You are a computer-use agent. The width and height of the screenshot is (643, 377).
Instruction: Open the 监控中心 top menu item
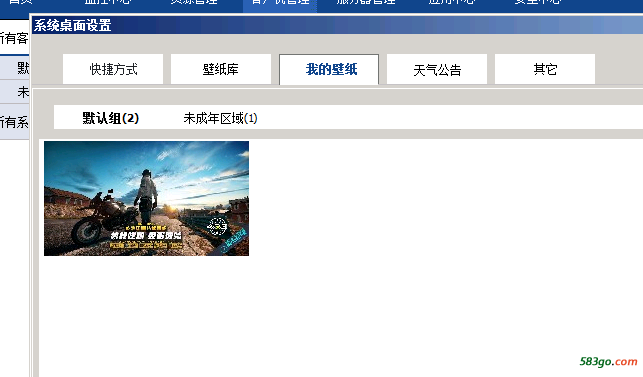pyautogui.click(x=108, y=2)
